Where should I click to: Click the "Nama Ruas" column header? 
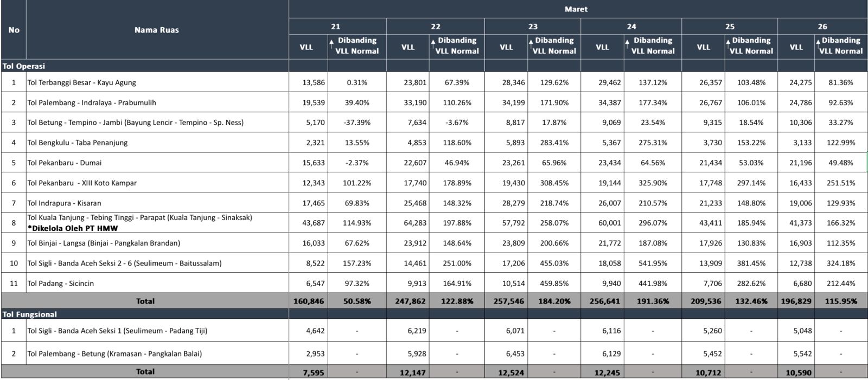coord(156,30)
